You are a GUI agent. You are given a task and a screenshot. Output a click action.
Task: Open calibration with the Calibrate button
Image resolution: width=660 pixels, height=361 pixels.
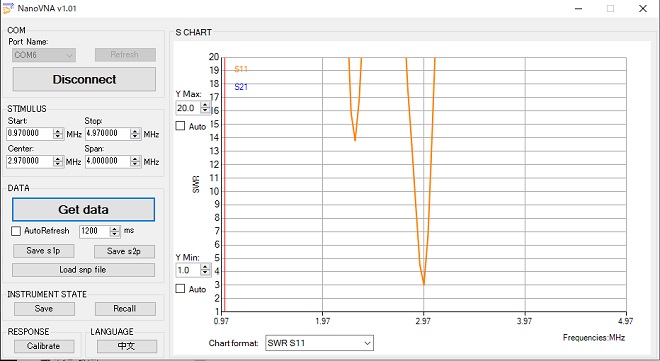point(44,346)
